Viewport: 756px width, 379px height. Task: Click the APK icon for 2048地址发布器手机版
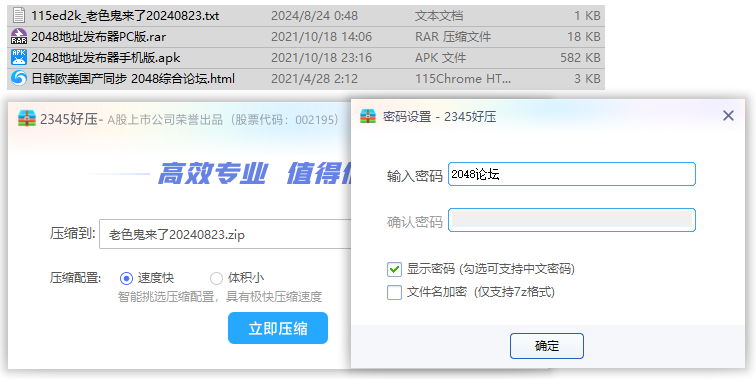click(x=19, y=57)
